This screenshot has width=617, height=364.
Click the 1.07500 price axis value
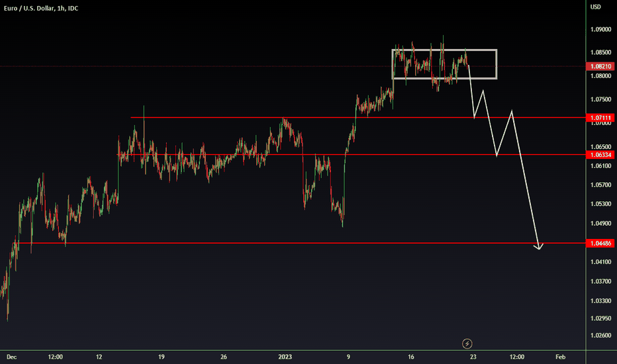point(601,99)
